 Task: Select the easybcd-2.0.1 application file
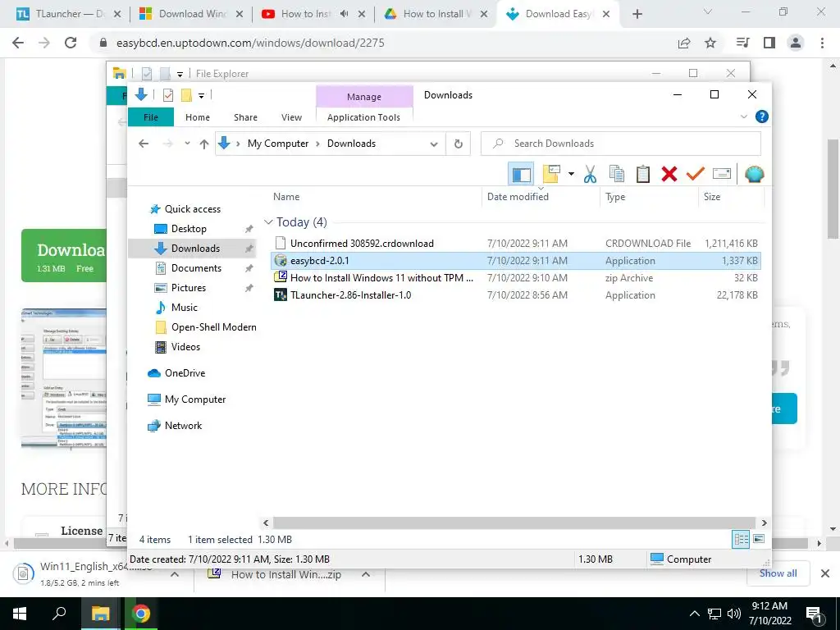tap(516, 261)
